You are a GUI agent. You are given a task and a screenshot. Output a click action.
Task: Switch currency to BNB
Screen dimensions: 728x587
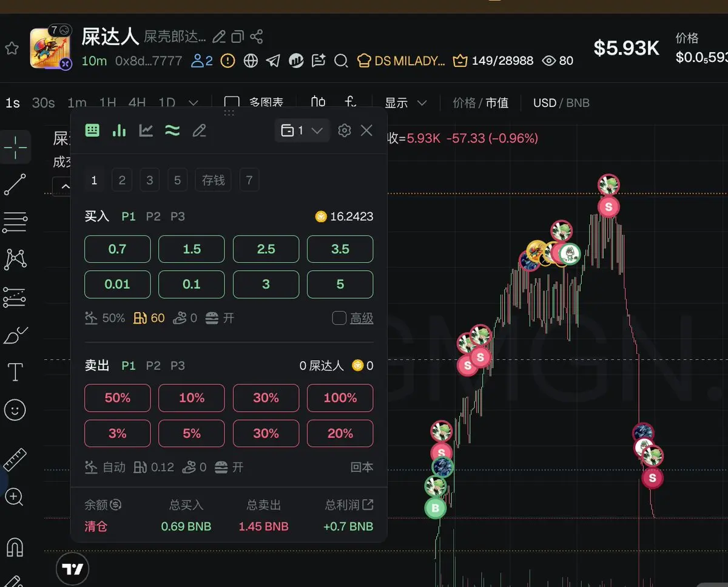coord(578,103)
